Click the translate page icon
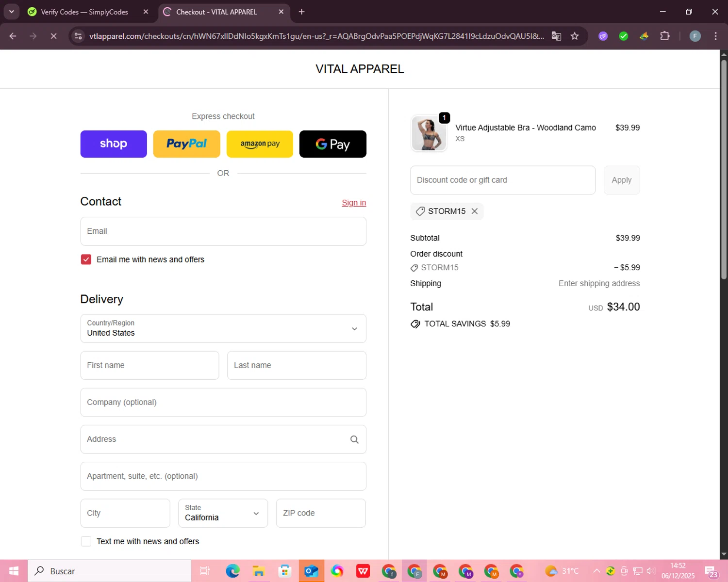The image size is (728, 582). pyautogui.click(x=556, y=36)
